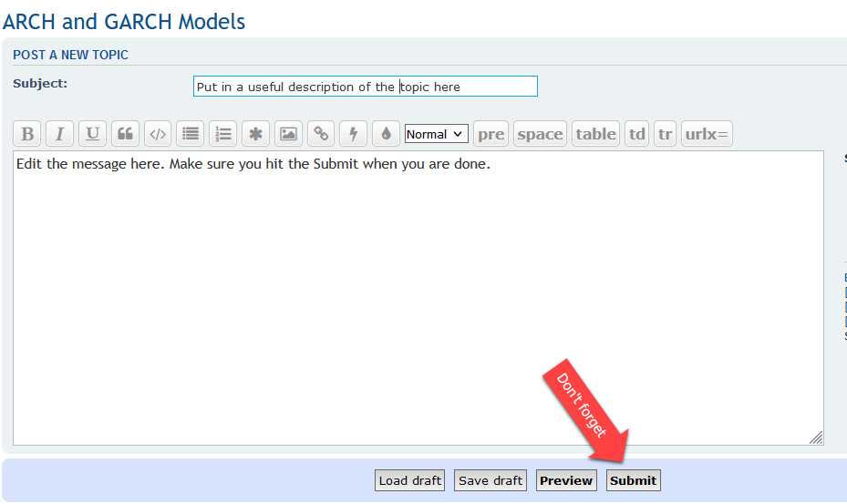Add list item asterisk
847x504 pixels.
(x=255, y=134)
